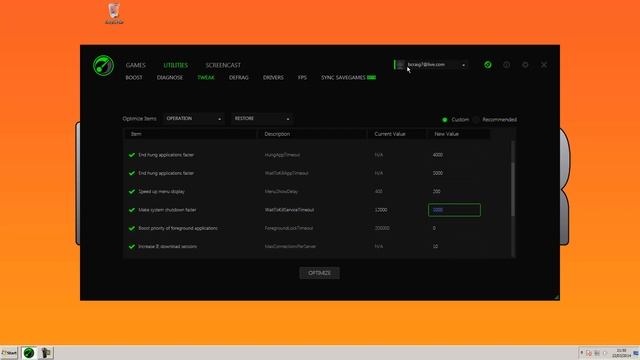
Task: Click the Current Value column header
Action: [397, 134]
